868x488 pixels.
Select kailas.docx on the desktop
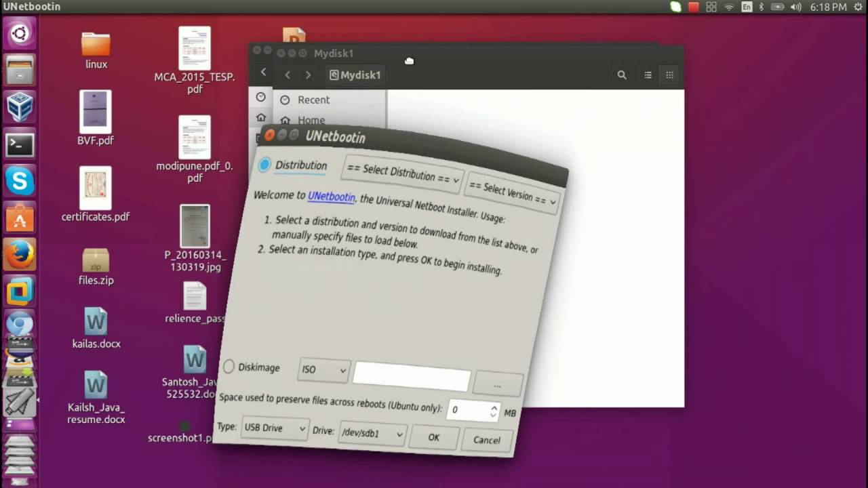[96, 328]
